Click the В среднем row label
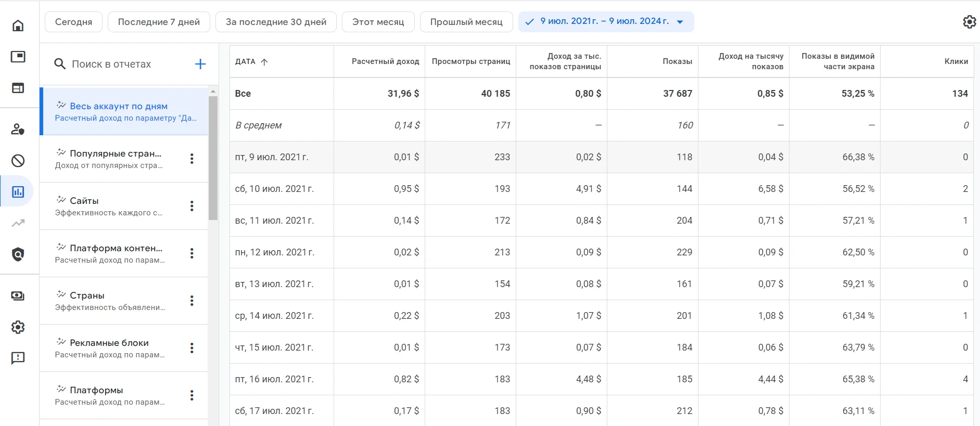 pos(259,125)
